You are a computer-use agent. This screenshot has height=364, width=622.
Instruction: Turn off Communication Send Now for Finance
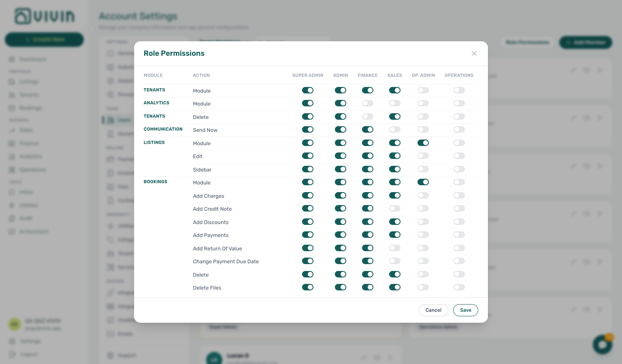point(368,129)
